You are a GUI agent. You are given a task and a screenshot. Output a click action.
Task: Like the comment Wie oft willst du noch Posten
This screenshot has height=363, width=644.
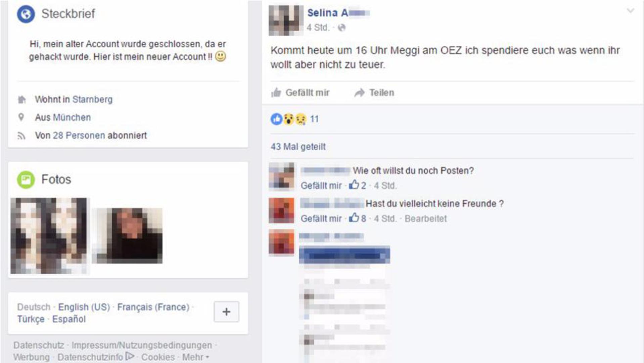321,186
